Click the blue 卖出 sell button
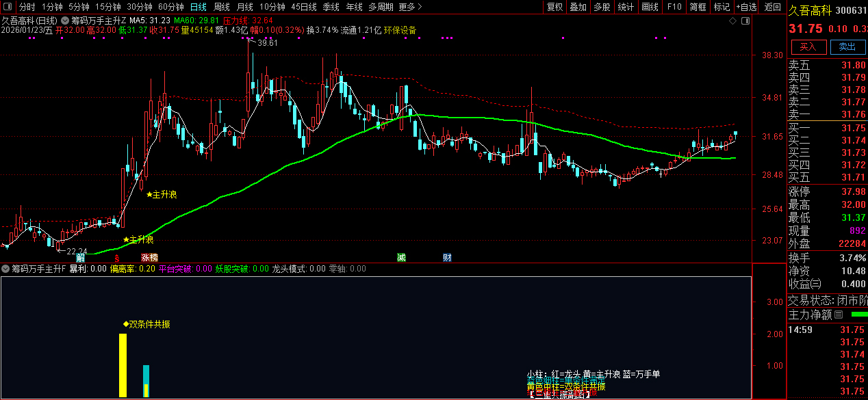The height and width of the screenshot is (400, 868). (x=847, y=46)
